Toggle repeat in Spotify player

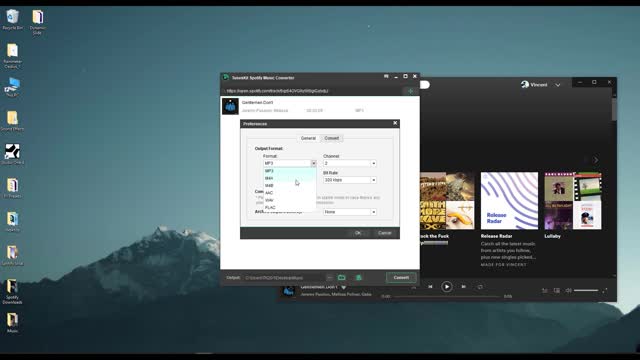(x=480, y=287)
